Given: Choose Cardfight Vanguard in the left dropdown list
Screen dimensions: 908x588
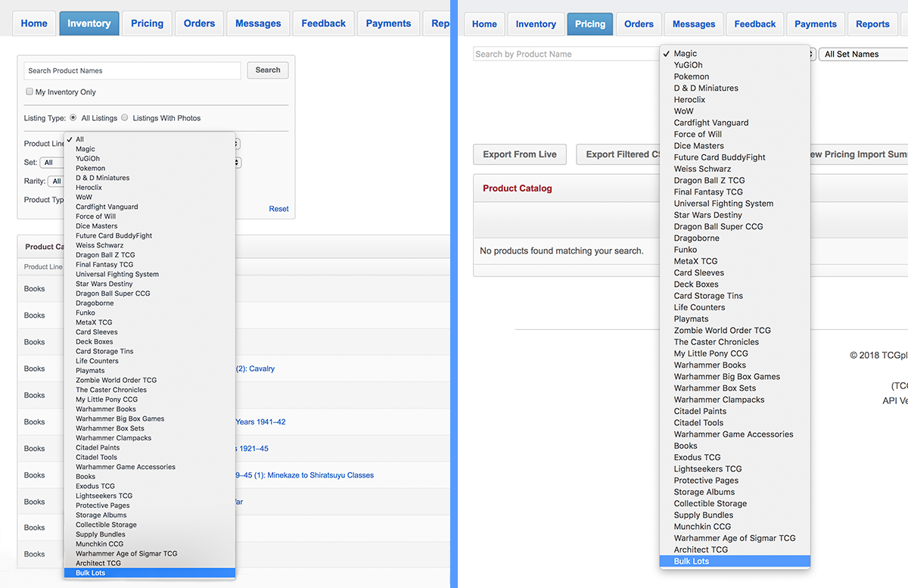Looking at the screenshot, I should pos(150,207).
